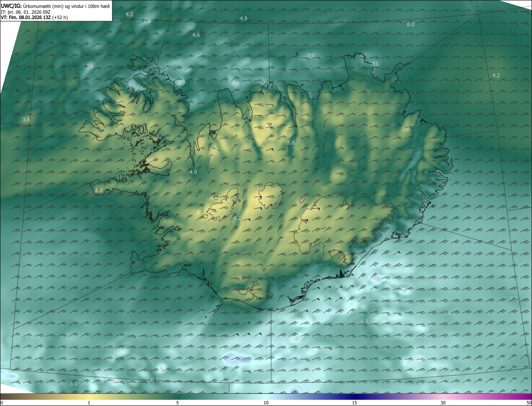Click the VT: Fim. 08.01.2026 13Z line

(34, 17)
